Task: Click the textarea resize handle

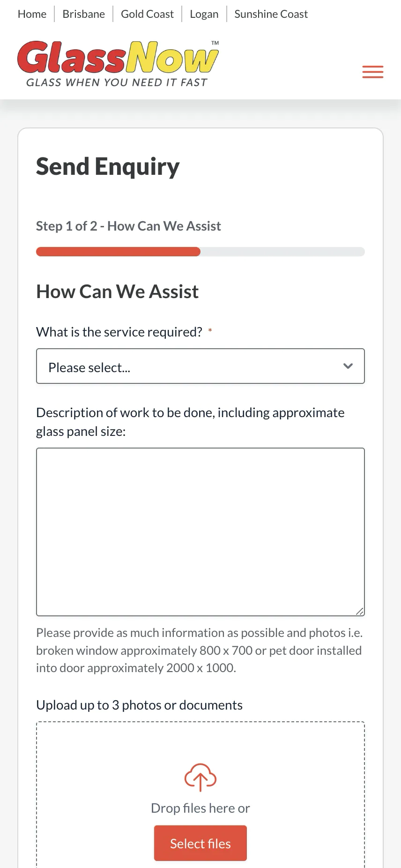Action: tap(359, 611)
